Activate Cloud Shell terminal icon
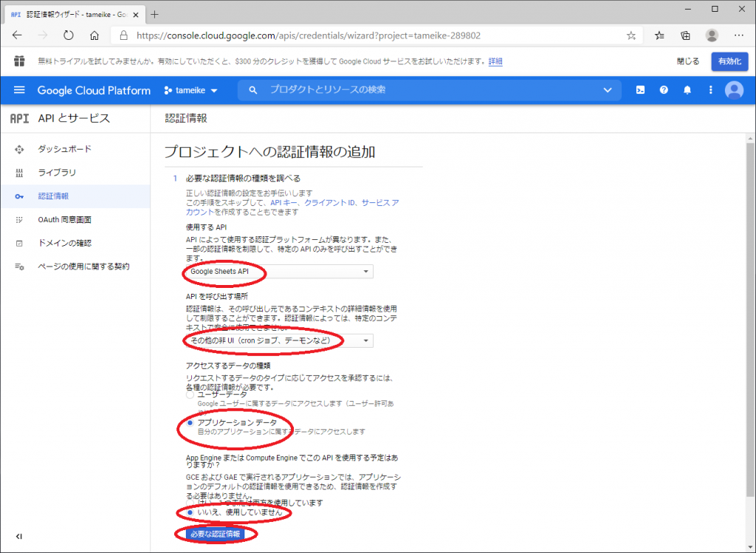The height and width of the screenshot is (553, 756). [641, 90]
